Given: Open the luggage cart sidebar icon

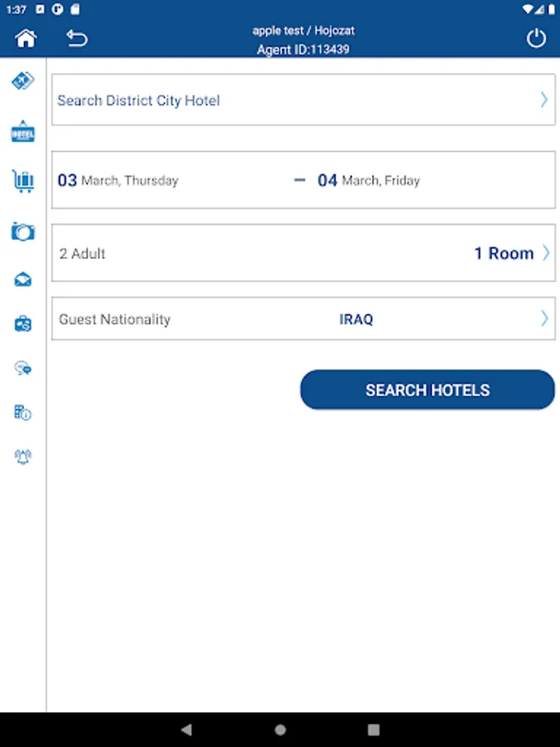Looking at the screenshot, I should (23, 180).
